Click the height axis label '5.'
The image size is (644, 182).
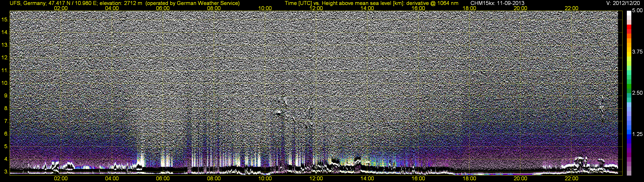6,147
